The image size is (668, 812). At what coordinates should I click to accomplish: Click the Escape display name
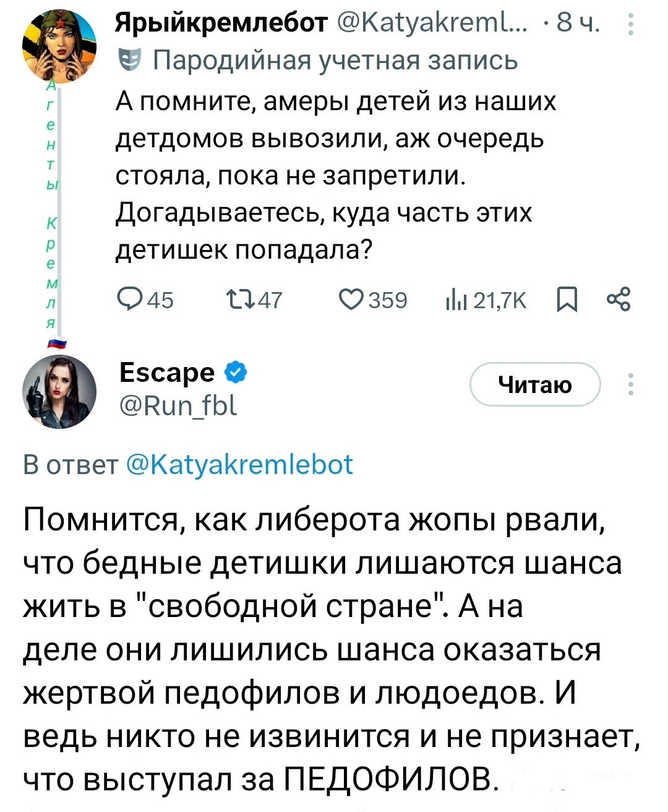coord(166,373)
